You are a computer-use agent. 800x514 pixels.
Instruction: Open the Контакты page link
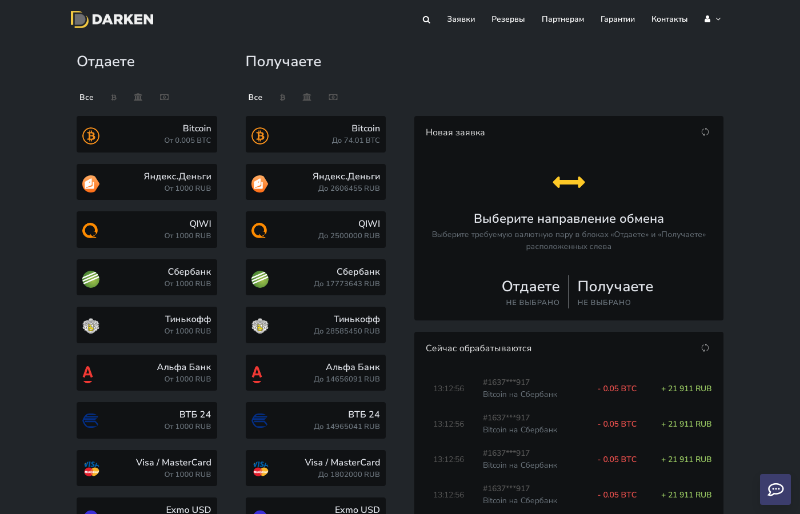(669, 19)
